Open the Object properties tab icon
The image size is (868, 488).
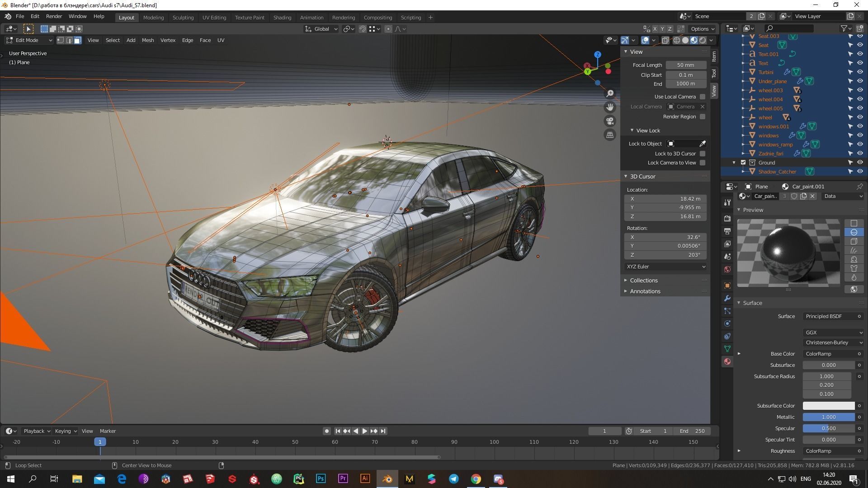click(727, 286)
